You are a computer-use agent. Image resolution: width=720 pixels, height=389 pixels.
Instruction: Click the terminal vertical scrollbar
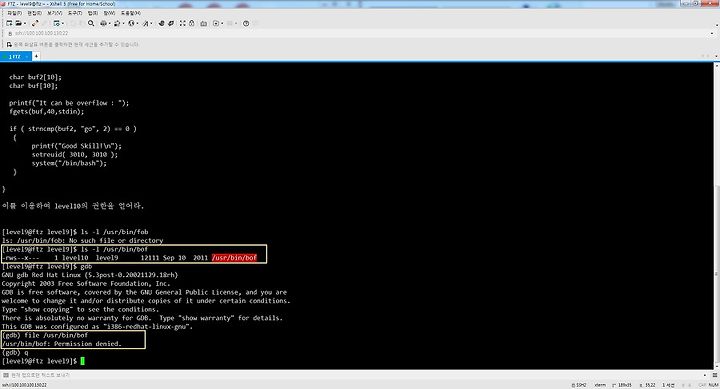click(716, 216)
